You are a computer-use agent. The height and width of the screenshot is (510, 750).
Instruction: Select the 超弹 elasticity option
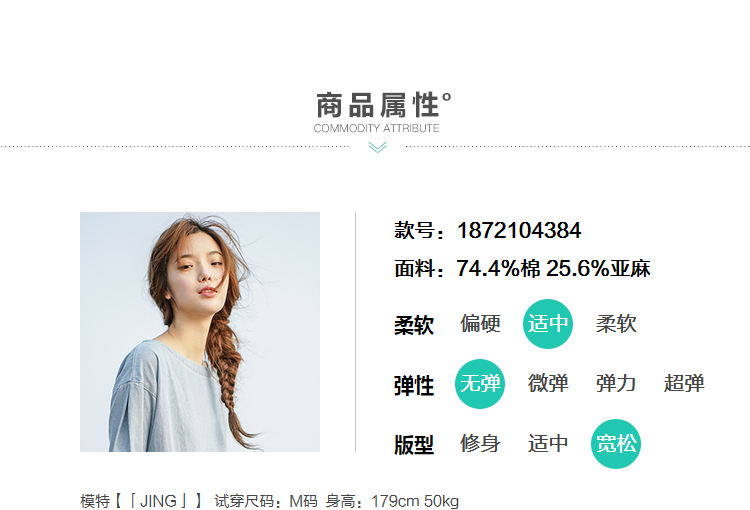click(x=684, y=384)
